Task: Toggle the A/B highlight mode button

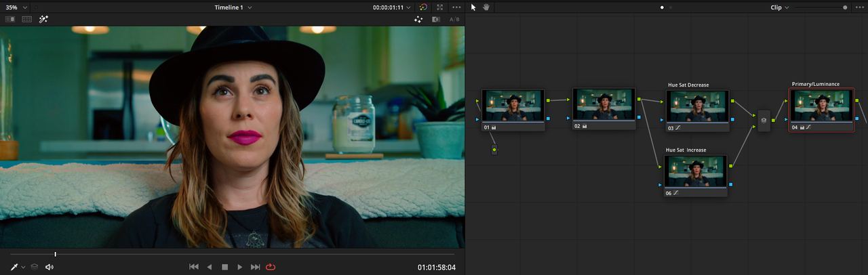Action: pos(454,20)
